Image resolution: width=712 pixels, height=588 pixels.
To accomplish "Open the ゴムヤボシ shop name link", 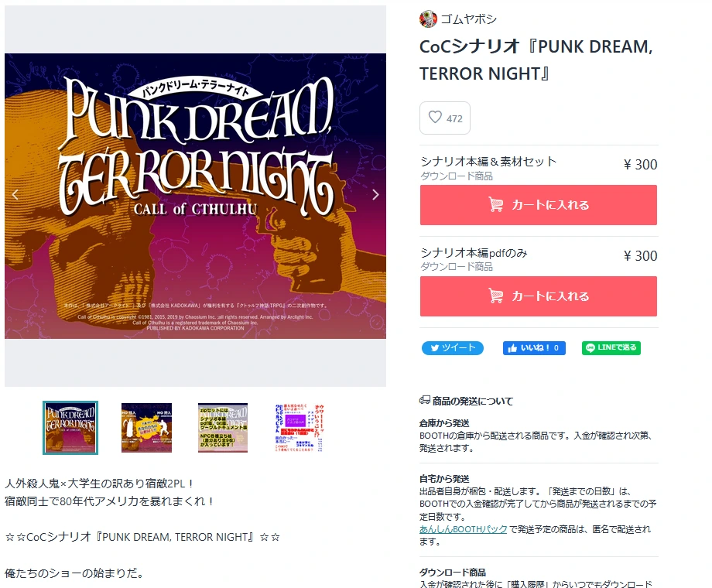I will pyautogui.click(x=469, y=19).
